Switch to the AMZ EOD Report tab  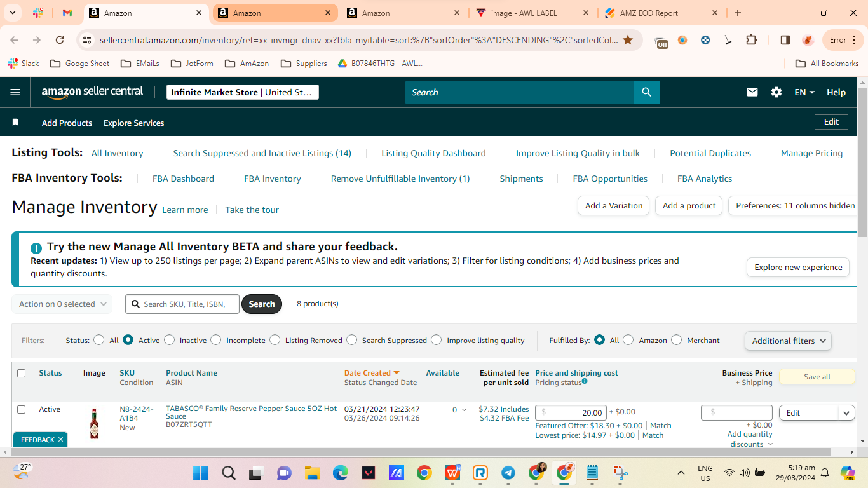pos(662,13)
